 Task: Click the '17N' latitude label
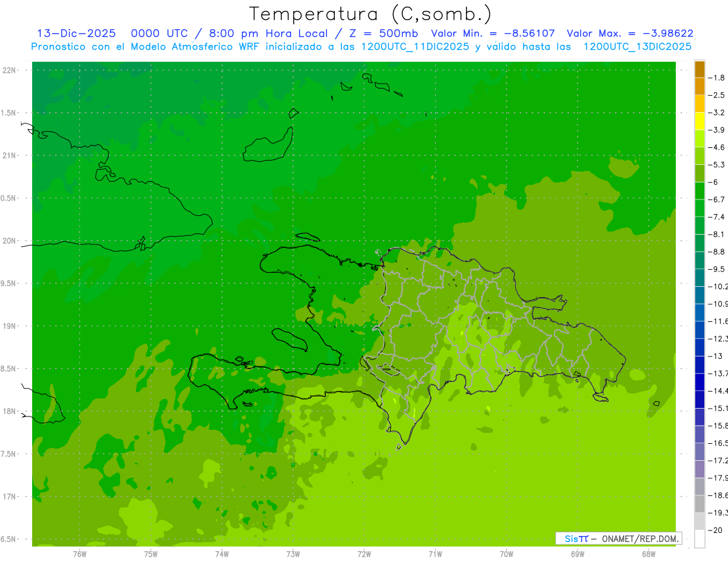tap(10, 497)
